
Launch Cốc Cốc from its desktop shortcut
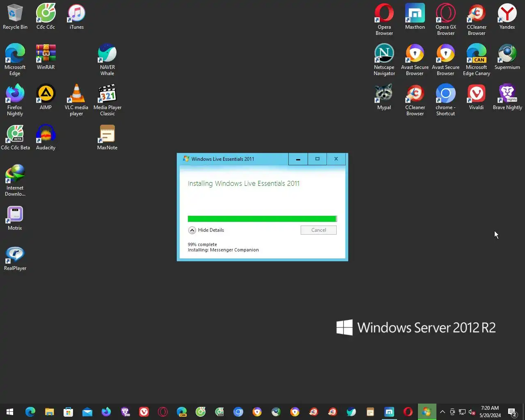pyautogui.click(x=46, y=17)
